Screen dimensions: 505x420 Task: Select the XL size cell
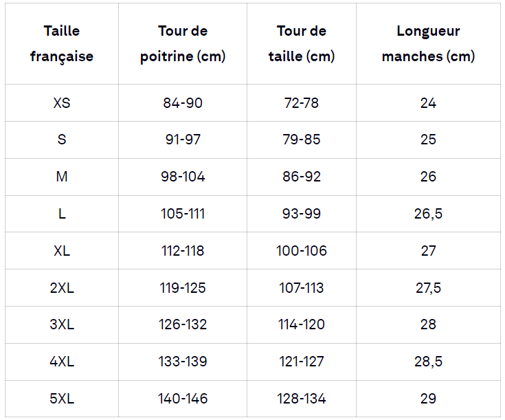pos(62,251)
